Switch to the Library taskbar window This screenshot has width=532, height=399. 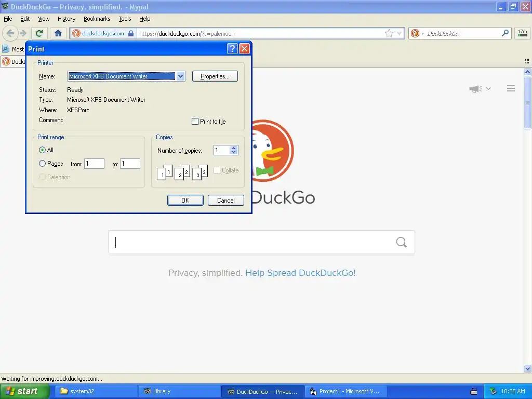(x=179, y=391)
